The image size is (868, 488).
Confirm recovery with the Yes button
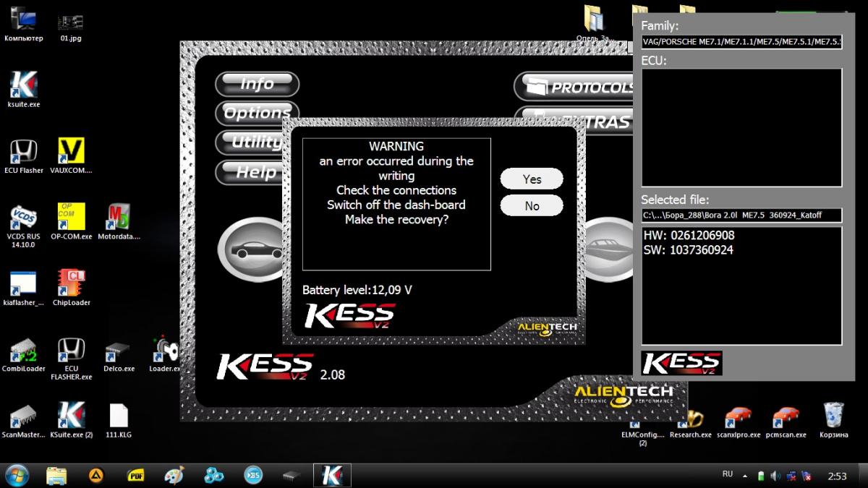532,179
